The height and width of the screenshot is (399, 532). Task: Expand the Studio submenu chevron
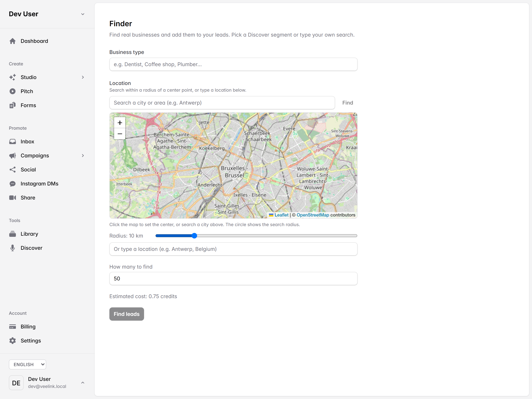83,77
